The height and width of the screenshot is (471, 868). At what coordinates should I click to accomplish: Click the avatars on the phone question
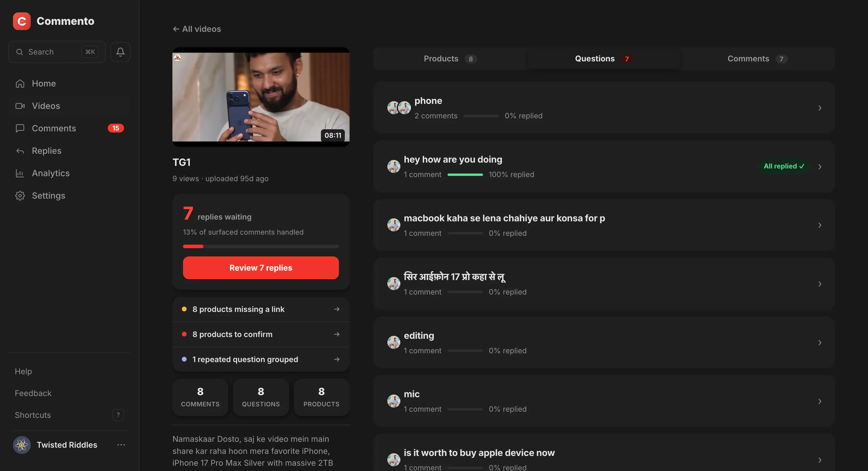click(x=399, y=108)
